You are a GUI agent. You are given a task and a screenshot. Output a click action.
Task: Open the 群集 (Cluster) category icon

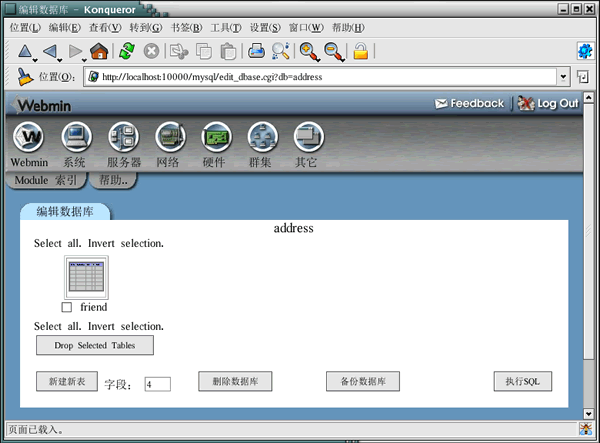(x=262, y=137)
